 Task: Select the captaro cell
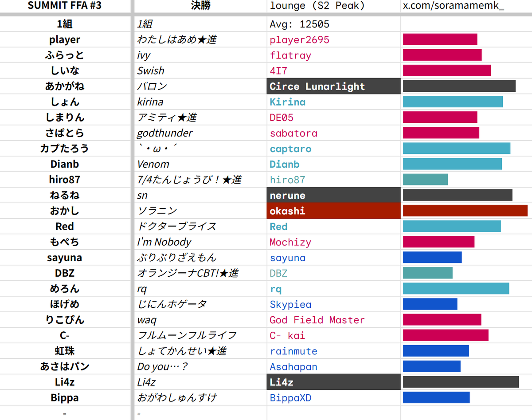click(333, 149)
